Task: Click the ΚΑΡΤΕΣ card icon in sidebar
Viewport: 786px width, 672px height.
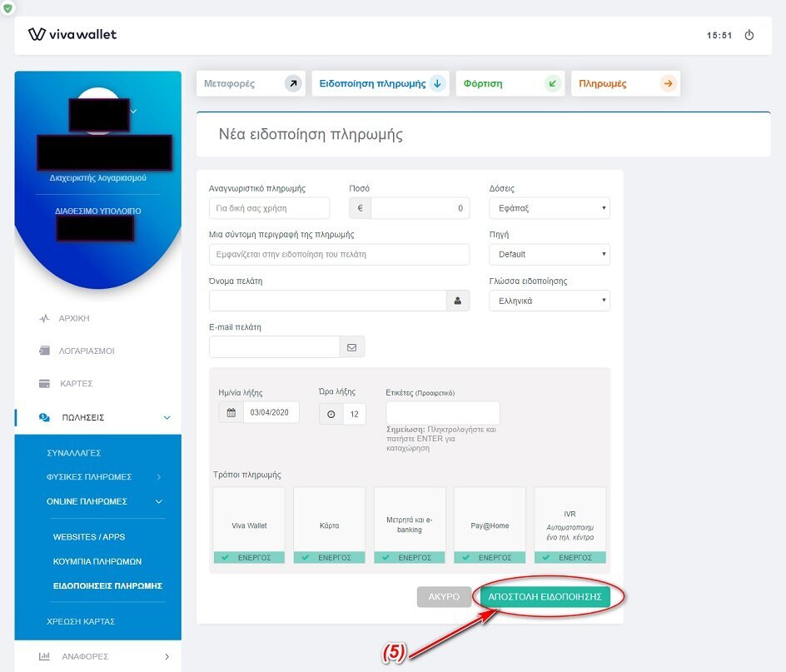Action: [x=44, y=384]
